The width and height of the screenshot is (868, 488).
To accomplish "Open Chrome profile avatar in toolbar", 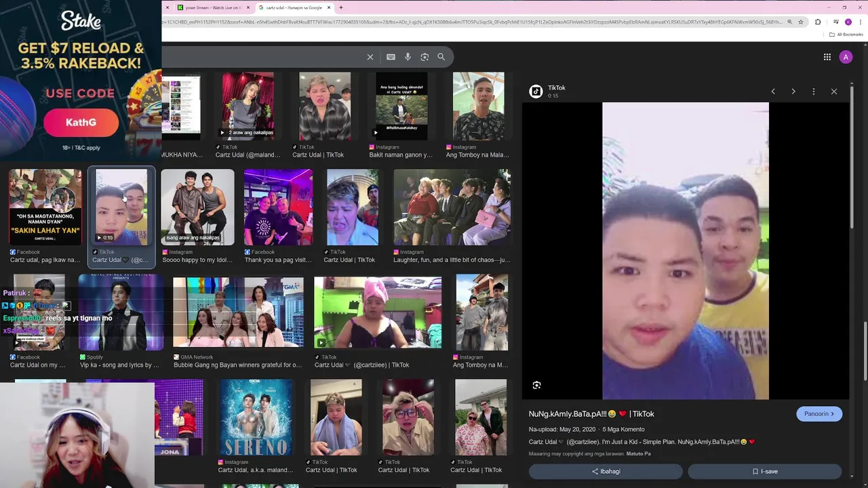I will (x=848, y=22).
